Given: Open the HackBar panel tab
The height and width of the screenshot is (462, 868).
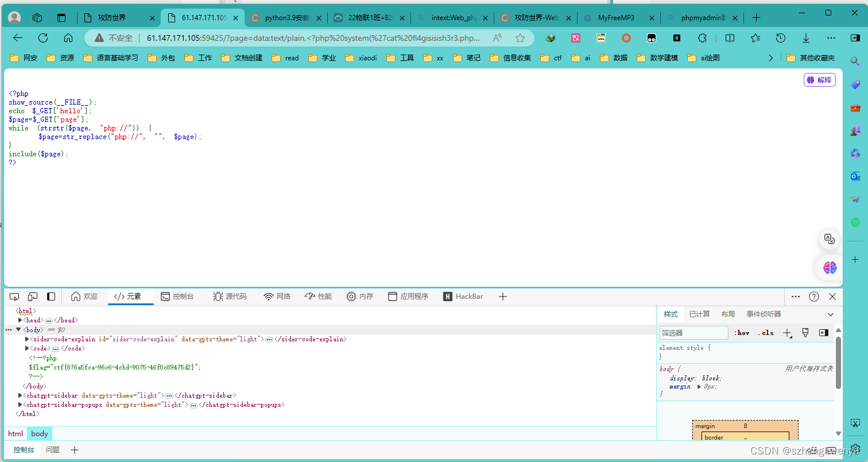Looking at the screenshot, I should (463, 296).
